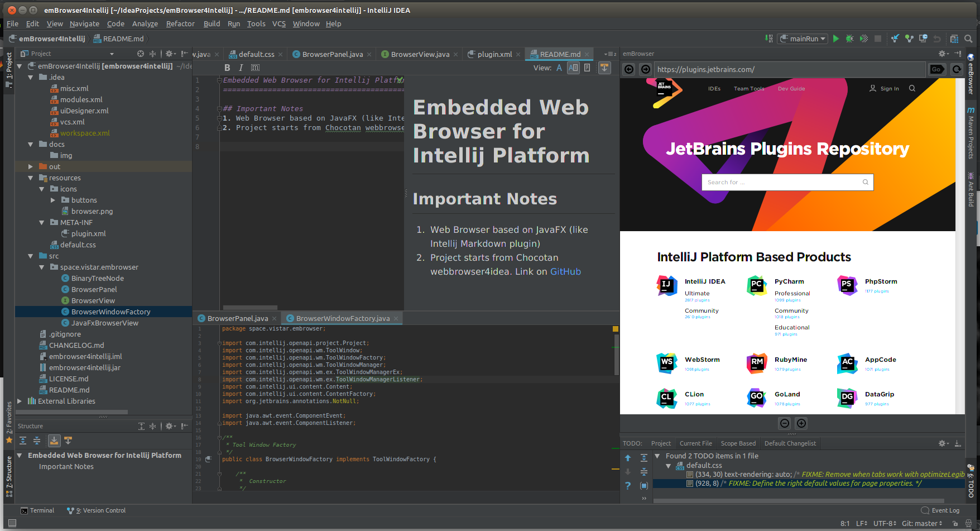Open the Event Log
980x531 pixels.
click(x=940, y=511)
